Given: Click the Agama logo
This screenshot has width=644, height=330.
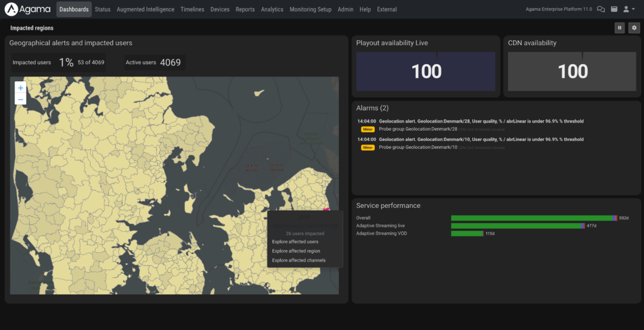Looking at the screenshot, I should 28,9.
